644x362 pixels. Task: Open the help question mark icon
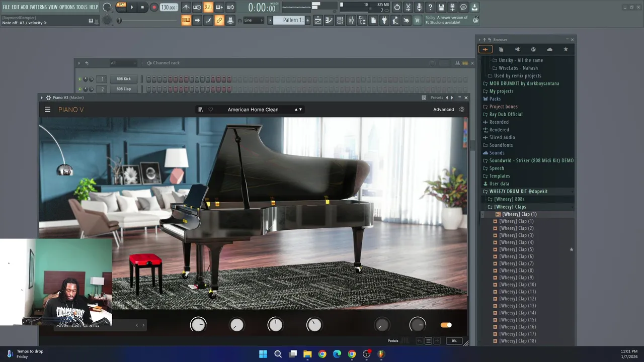tap(430, 7)
